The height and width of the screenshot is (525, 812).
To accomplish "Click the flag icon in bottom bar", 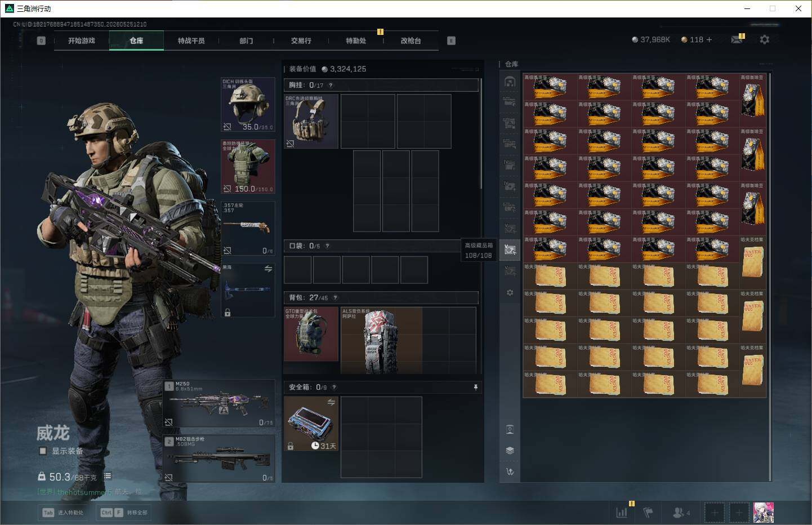I will pos(649,512).
